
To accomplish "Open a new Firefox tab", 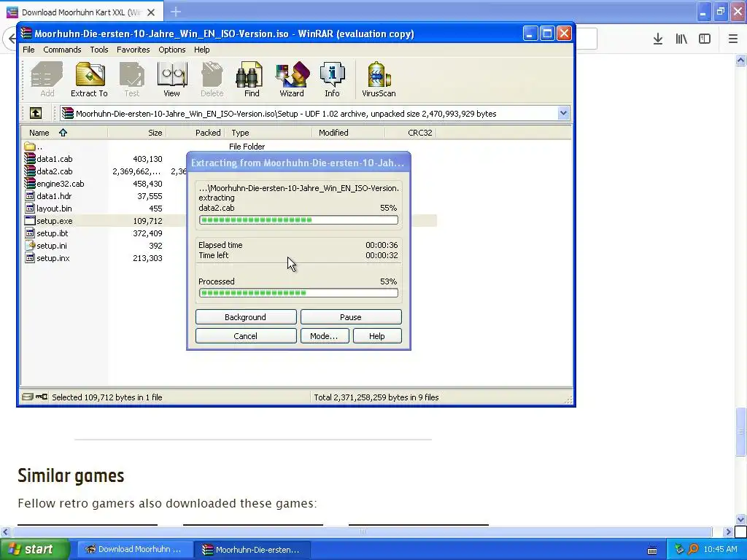I will pos(176,12).
